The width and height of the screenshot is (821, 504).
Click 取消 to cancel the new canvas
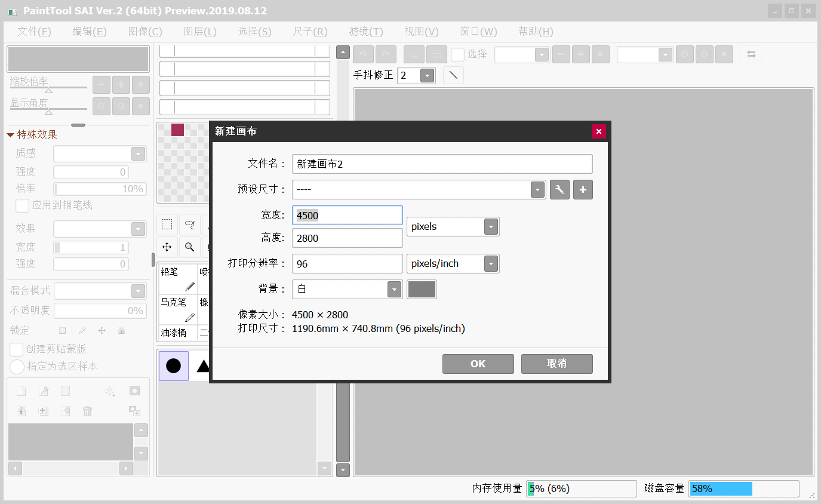click(x=557, y=364)
